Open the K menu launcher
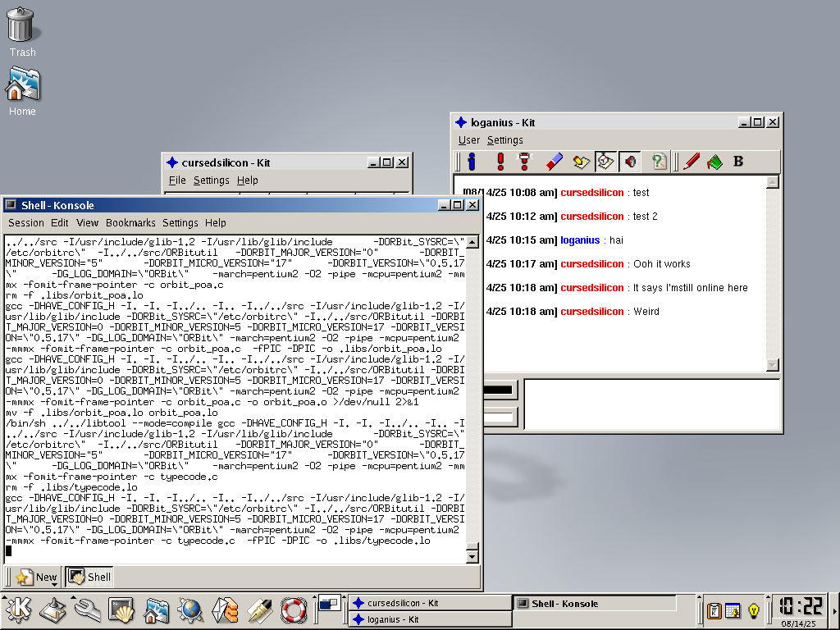The height and width of the screenshot is (630, 840). click(x=18, y=610)
